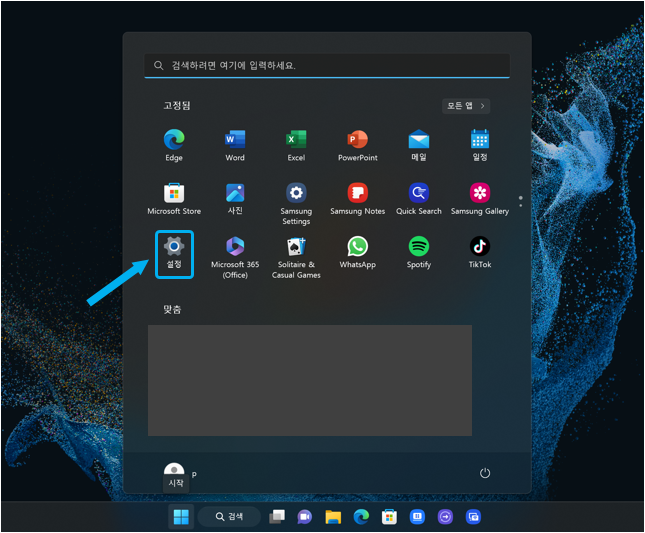This screenshot has height=533, width=645.
Task: Launch WhatsApp from pinned apps
Action: pos(357,252)
